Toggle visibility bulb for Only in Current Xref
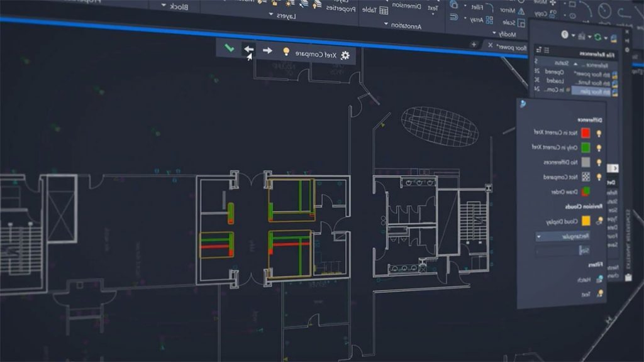This screenshot has height=362, width=644. [x=598, y=148]
